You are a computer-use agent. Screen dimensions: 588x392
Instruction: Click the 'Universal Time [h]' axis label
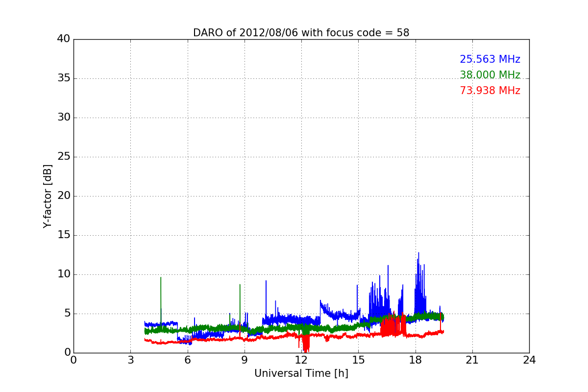coord(301,373)
